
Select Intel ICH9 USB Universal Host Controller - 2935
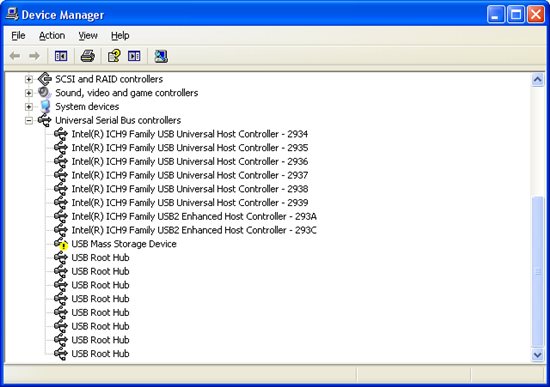point(190,148)
